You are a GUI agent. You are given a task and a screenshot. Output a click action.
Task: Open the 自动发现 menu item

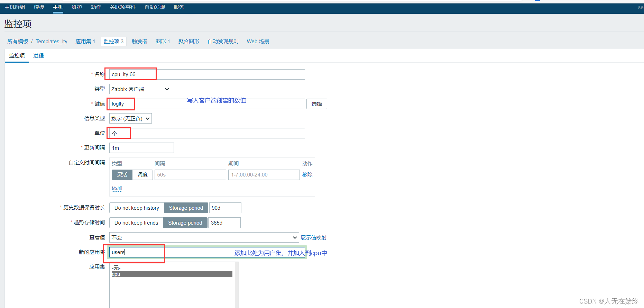coord(155,7)
